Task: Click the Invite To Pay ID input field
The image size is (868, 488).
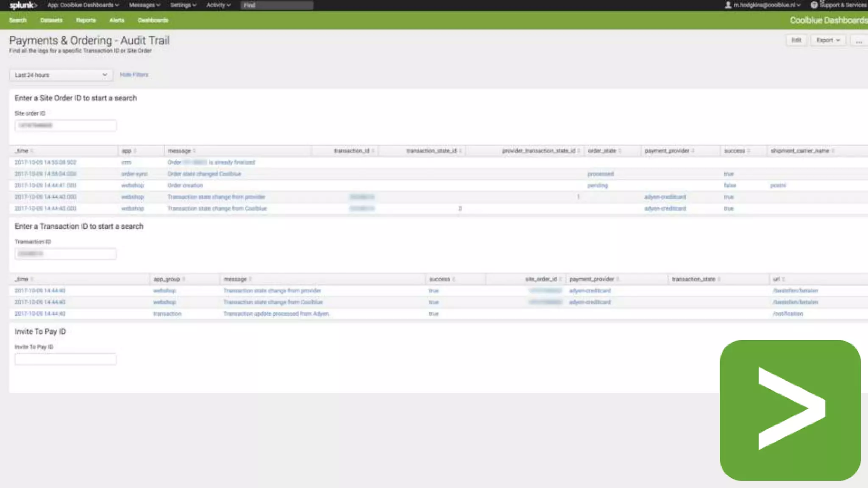Action: (x=65, y=359)
